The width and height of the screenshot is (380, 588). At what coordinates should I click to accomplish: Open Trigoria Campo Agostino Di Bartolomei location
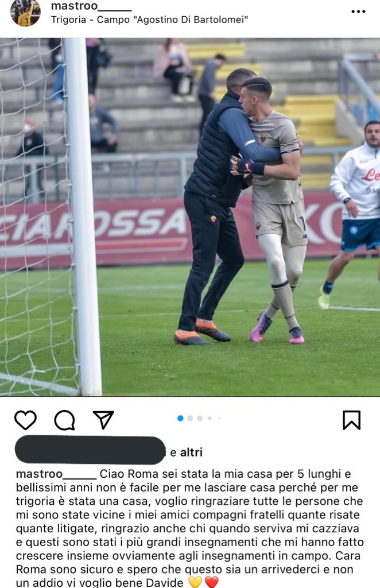click(x=149, y=20)
